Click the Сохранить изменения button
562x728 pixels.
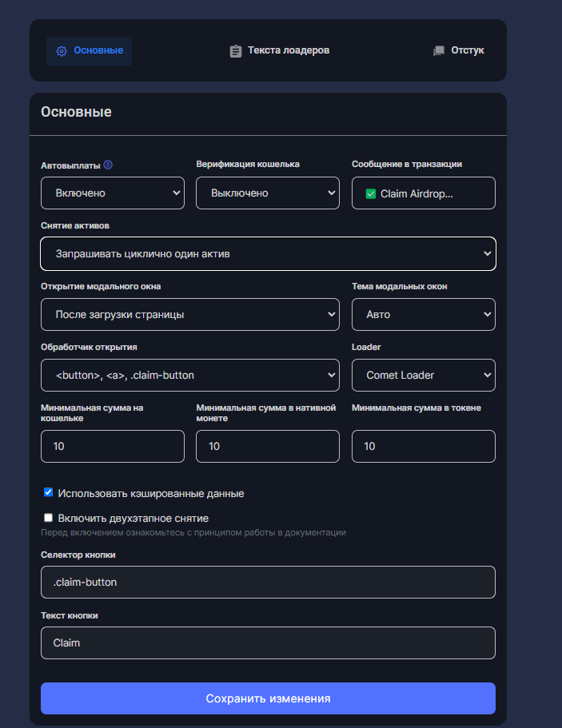coord(268,698)
